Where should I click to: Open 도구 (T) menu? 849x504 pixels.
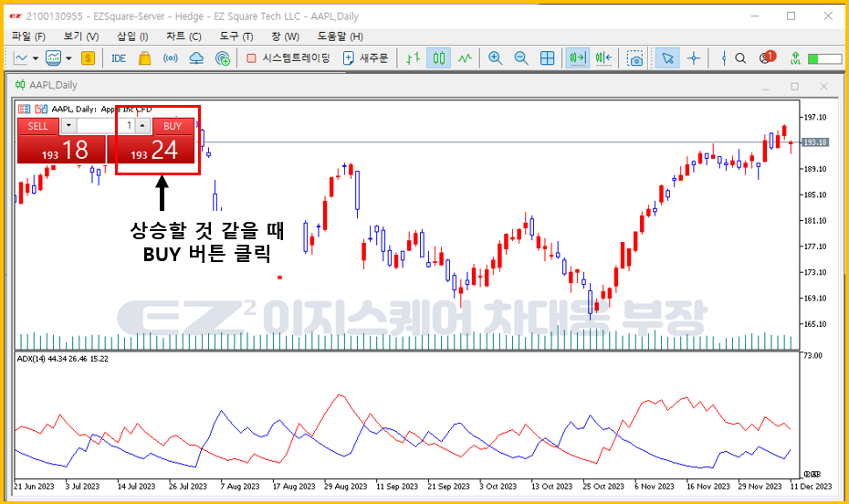[236, 37]
